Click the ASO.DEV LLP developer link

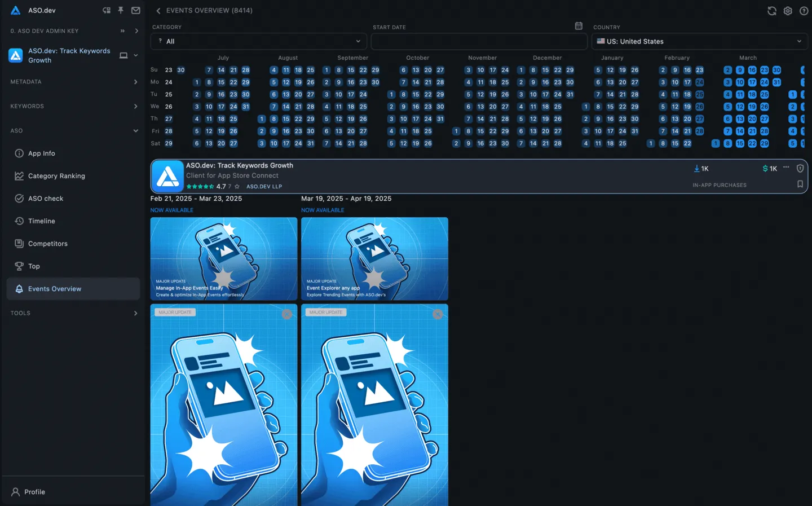click(264, 186)
